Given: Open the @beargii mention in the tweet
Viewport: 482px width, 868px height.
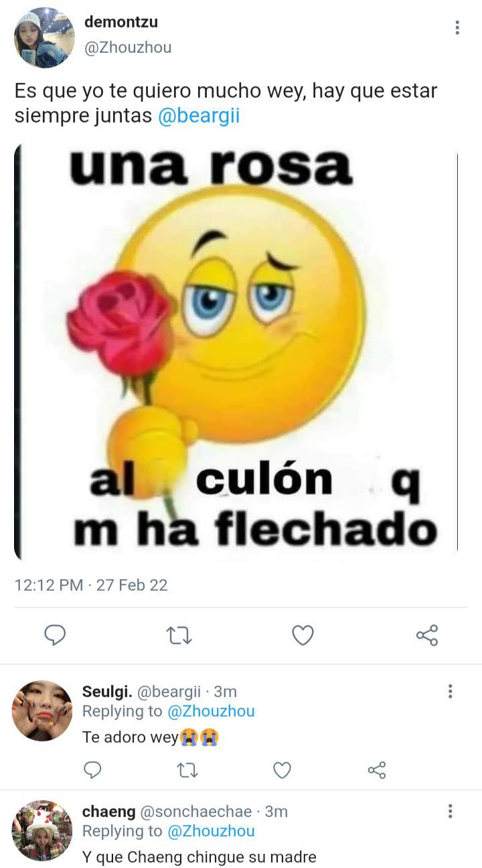Looking at the screenshot, I should point(199,116).
